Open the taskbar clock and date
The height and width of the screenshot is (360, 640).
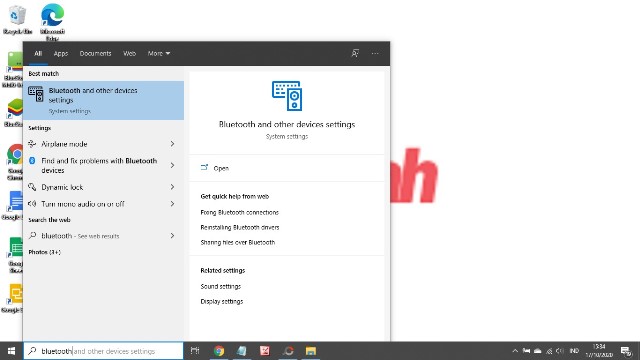tap(599, 351)
